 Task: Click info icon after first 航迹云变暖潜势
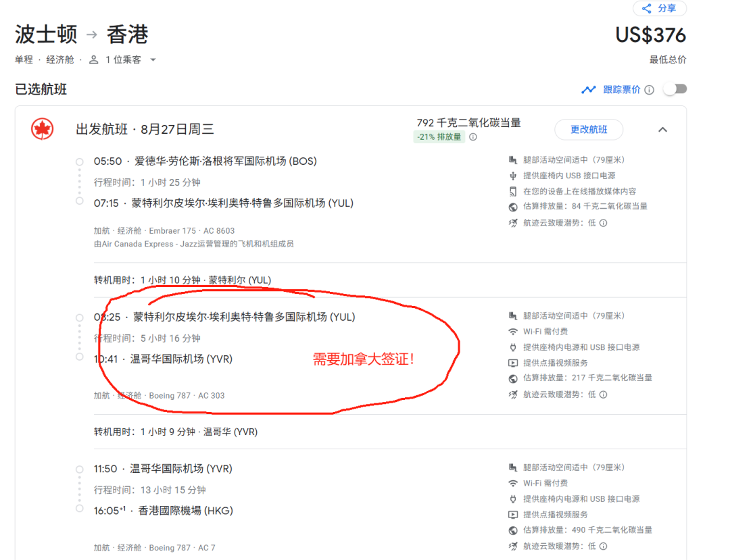(604, 223)
